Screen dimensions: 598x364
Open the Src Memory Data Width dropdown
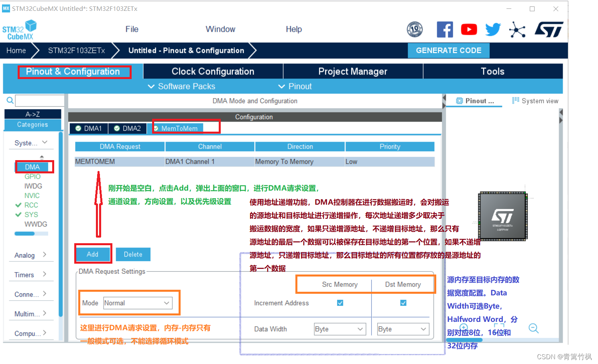coord(340,329)
